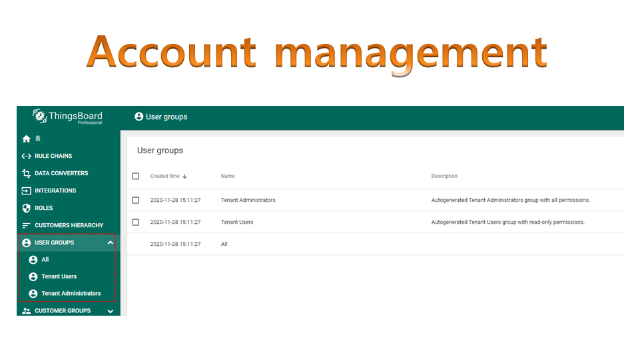644x349 pixels.
Task: Click the account icon beside Tenant Users in sidebar
Action: [x=33, y=277]
